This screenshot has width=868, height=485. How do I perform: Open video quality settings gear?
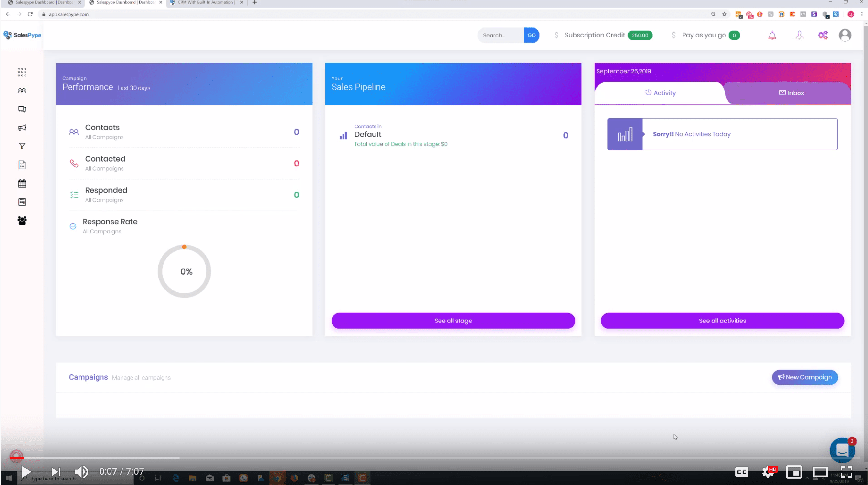(768, 472)
